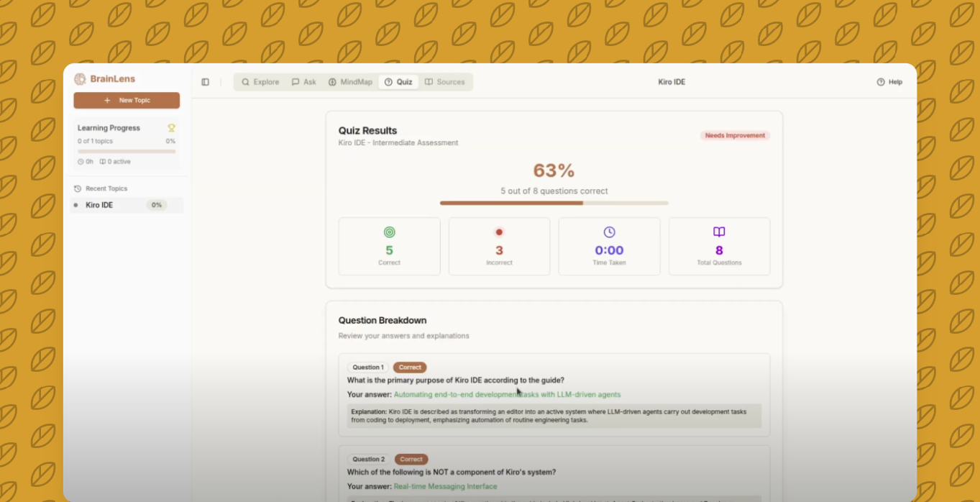Screen dimensions: 980x502
Task: Click answer 'Real-time Messaging Interface'
Action: [x=445, y=486]
